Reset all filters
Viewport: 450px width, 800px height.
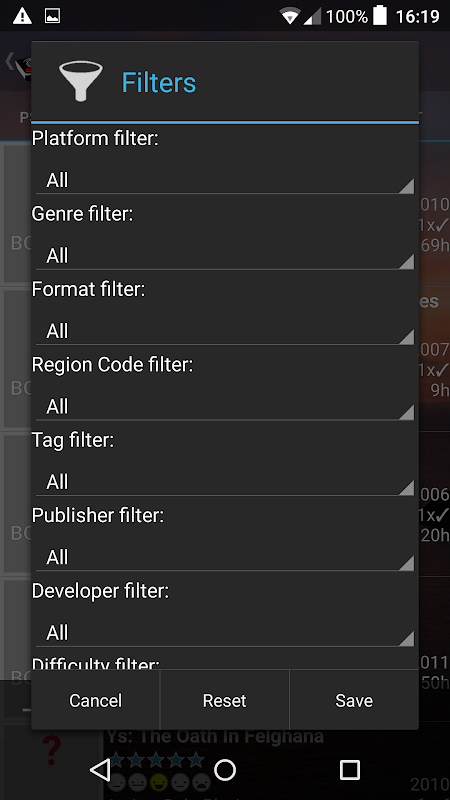(x=224, y=700)
